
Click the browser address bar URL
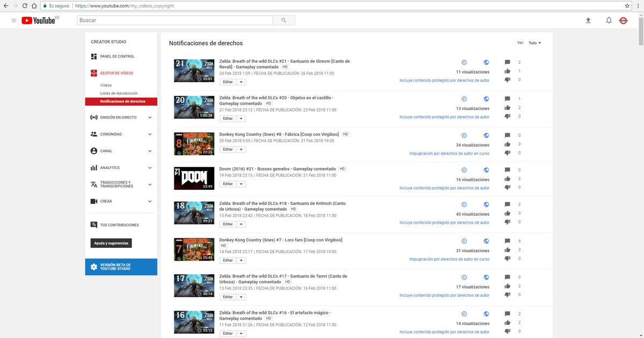point(125,5)
